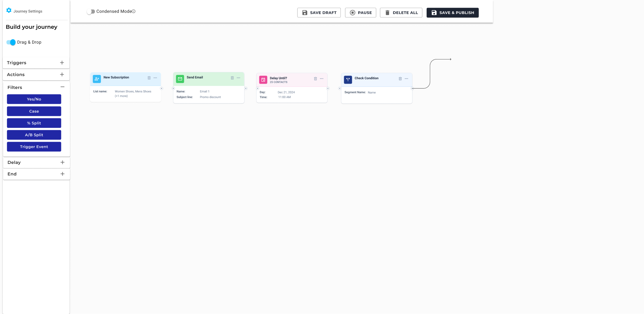Click Delay Until output connector dot
The height and width of the screenshot is (314, 644).
pos(328,88)
